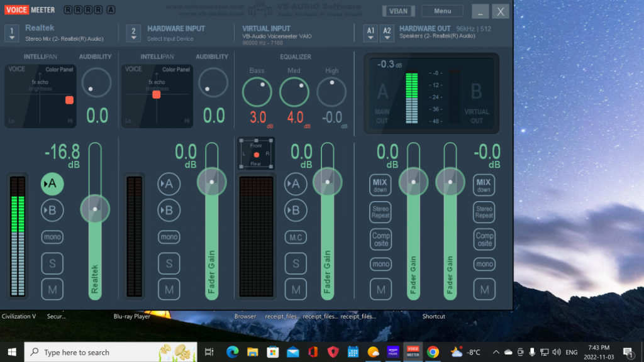This screenshot has height=362, width=644.
Task: Toggle mono on the bus A output
Action: 380,264
